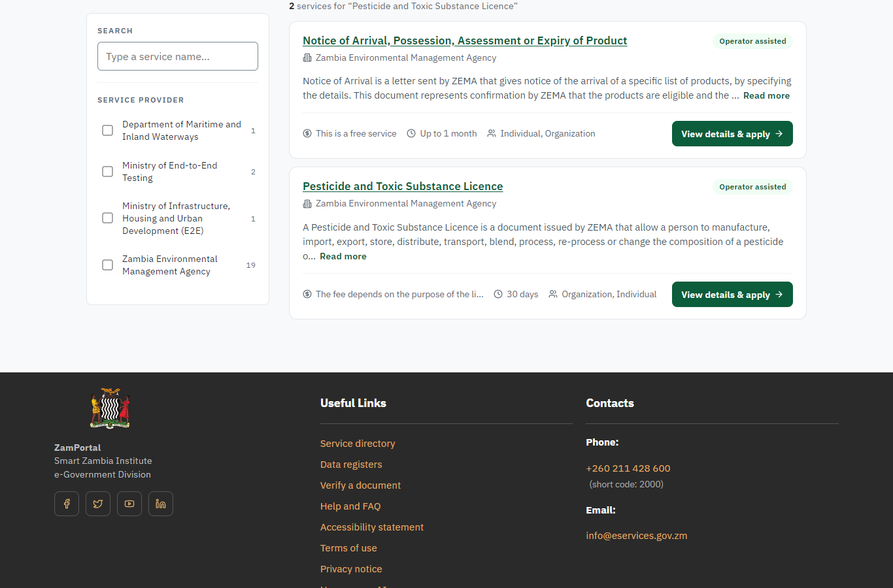Read the Accessibility statement link
Image resolution: width=893 pixels, height=588 pixels.
[x=372, y=527]
